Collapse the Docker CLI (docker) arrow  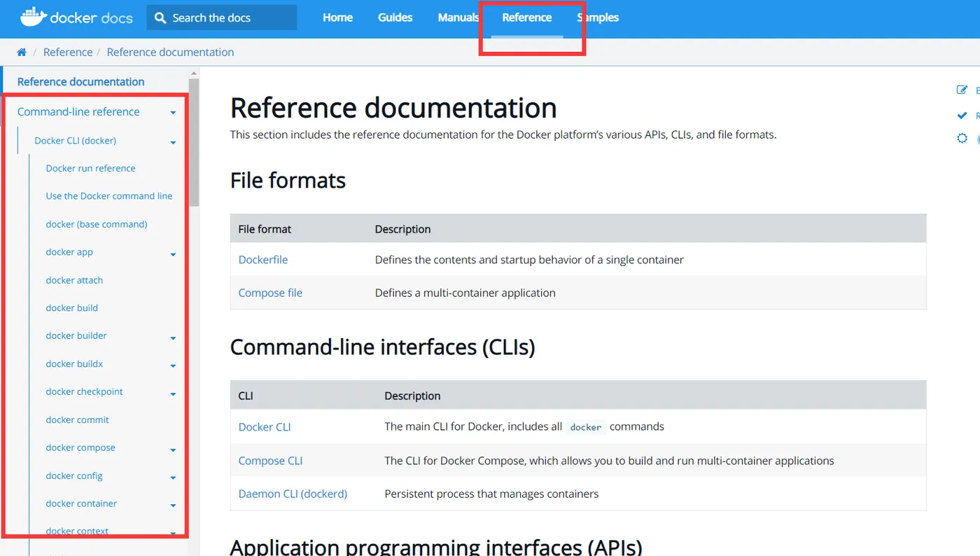coord(173,142)
